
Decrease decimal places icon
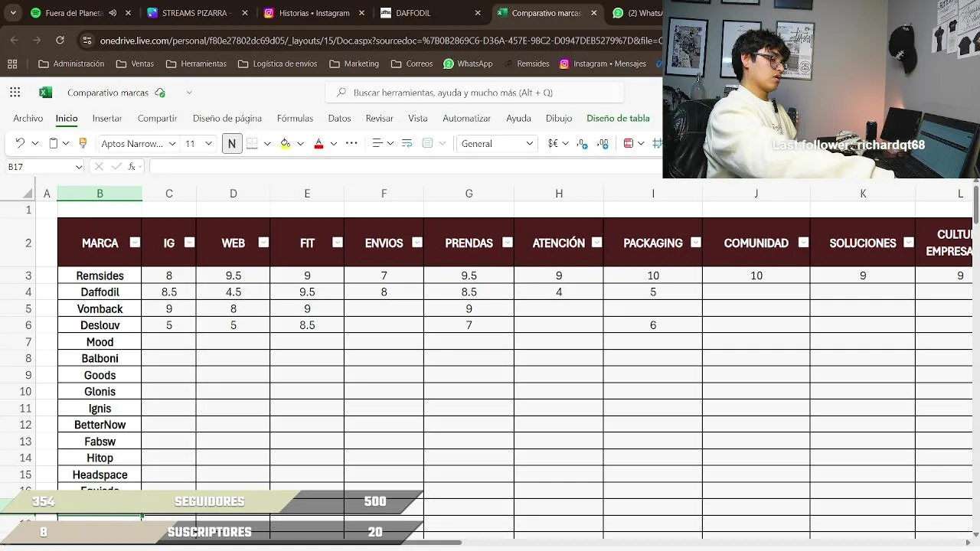(603, 143)
